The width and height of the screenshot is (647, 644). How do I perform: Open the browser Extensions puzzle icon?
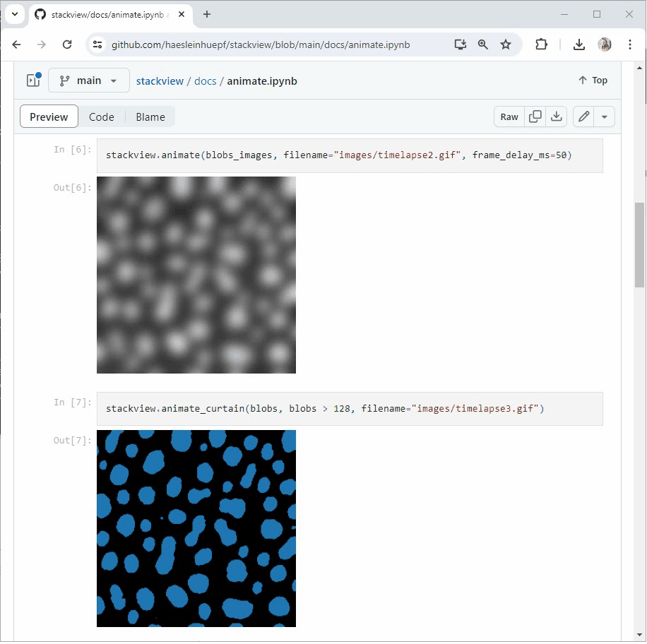pos(541,44)
